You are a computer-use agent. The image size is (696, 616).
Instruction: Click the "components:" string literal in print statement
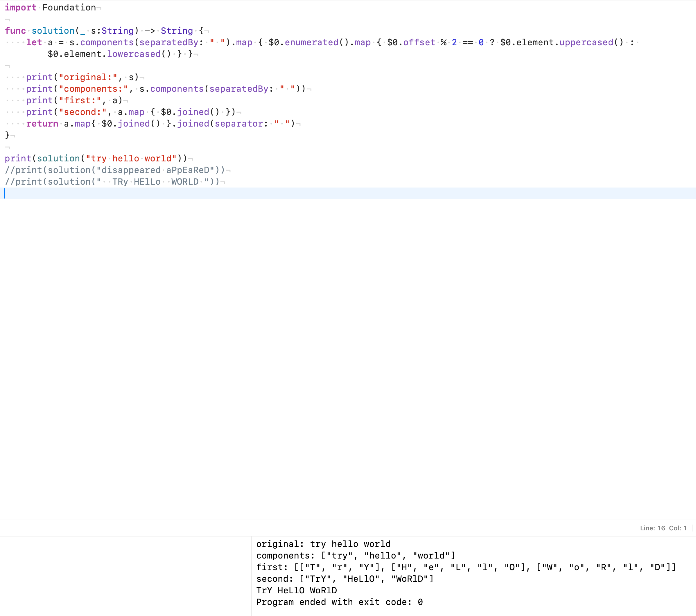pyautogui.click(x=93, y=89)
